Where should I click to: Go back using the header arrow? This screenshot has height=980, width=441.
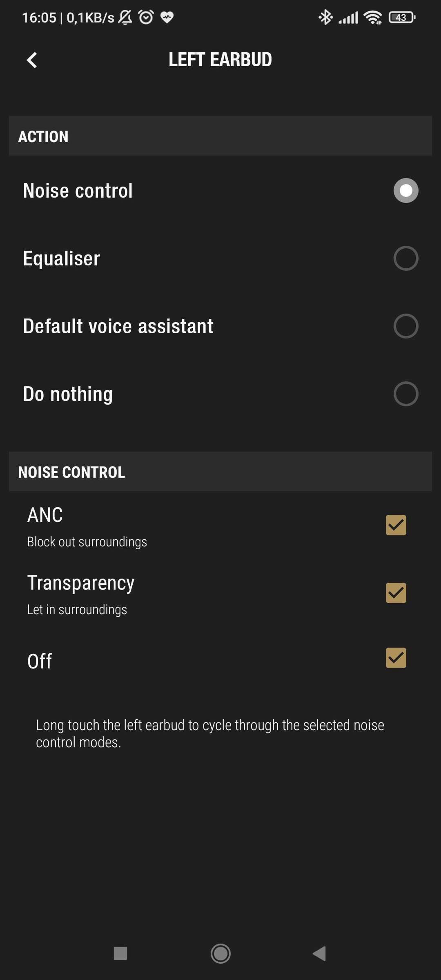pyautogui.click(x=32, y=60)
